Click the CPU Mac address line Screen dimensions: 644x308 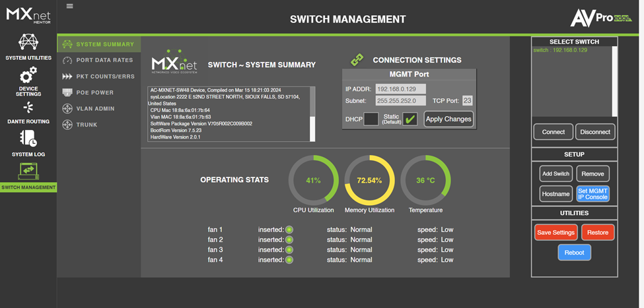(x=180, y=110)
